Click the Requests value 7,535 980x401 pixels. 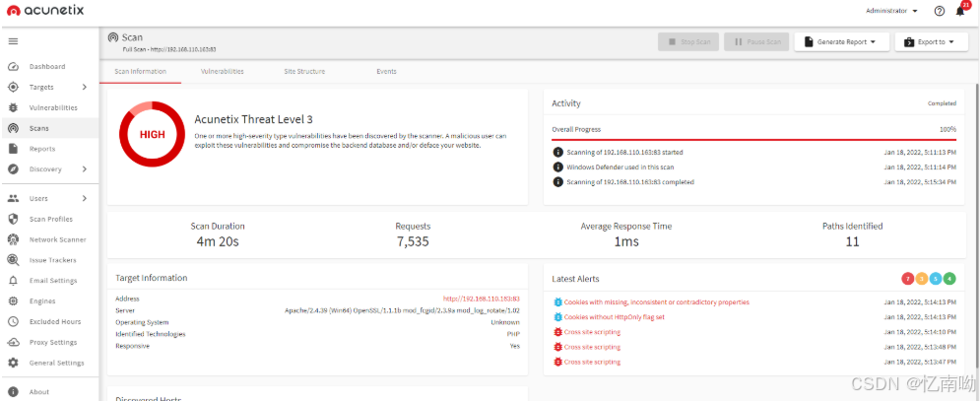click(413, 241)
